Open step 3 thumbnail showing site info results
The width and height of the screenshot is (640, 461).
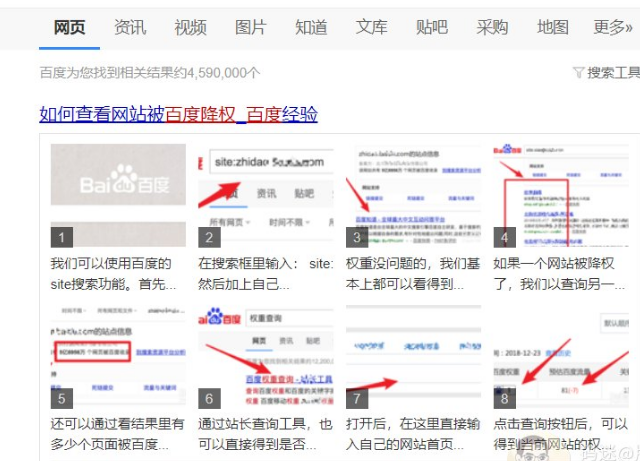[x=413, y=196]
